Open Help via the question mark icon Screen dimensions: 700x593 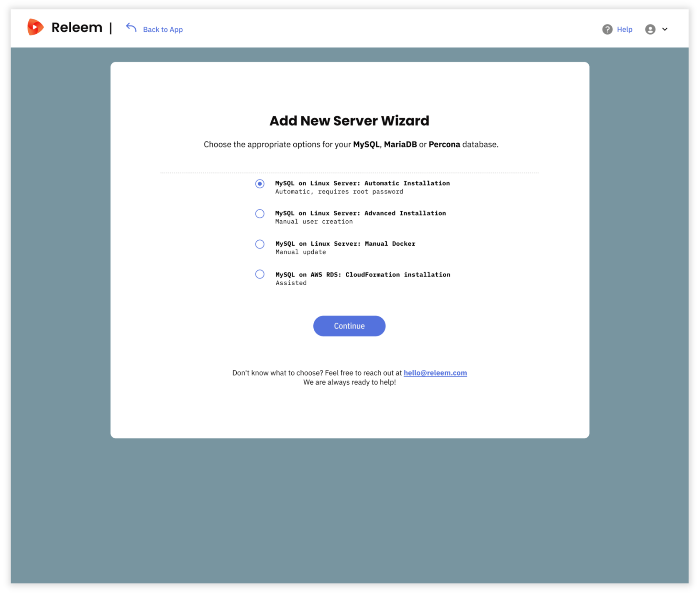607,29
